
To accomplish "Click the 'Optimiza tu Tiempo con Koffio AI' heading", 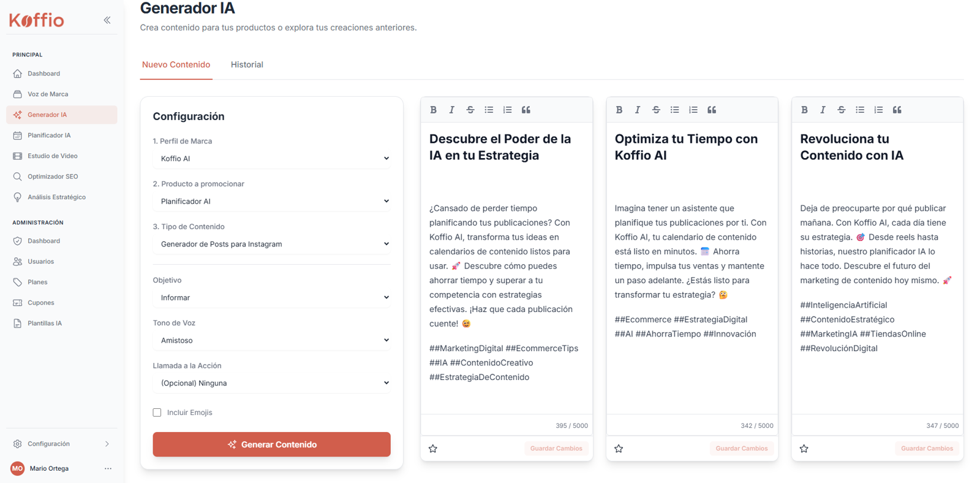I will tap(686, 147).
